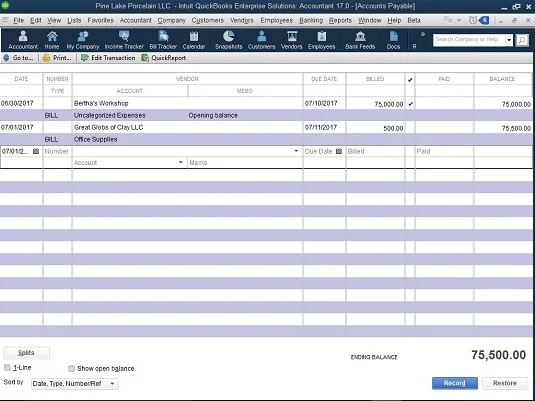535x401 pixels.
Task: Expand the Account dropdown in new row
Action: coord(181,162)
